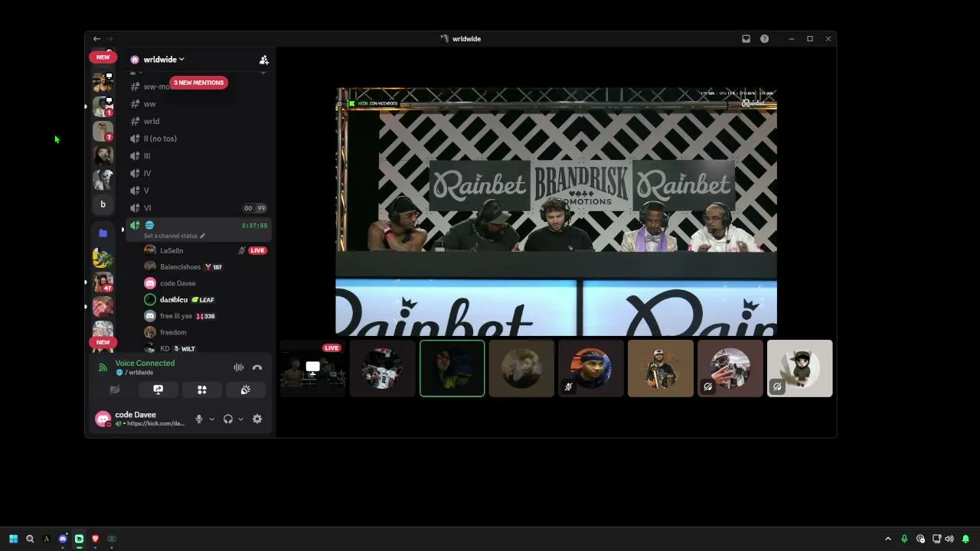Select the green-outlined speaking participant tile
This screenshot has width=980, height=551.
[452, 369]
